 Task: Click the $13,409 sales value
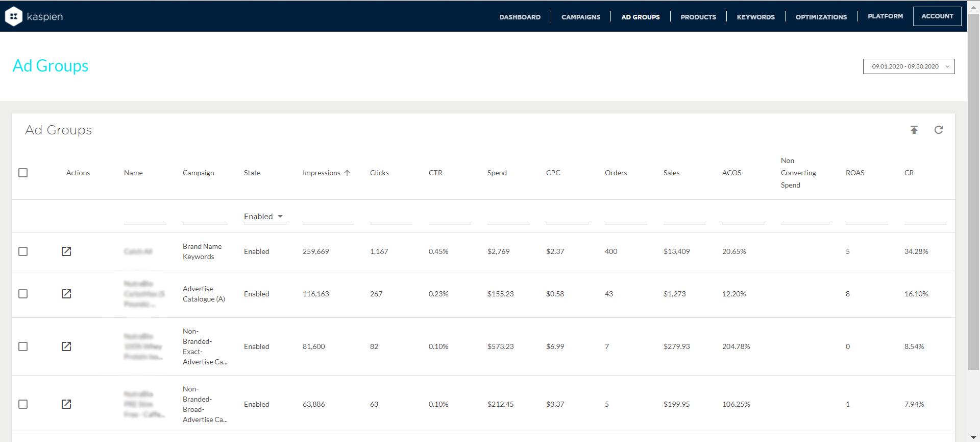point(676,251)
